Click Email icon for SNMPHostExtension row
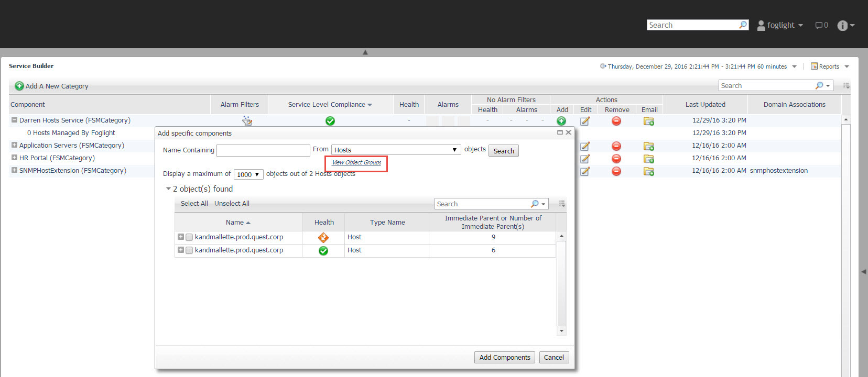The height and width of the screenshot is (377, 868). pyautogui.click(x=649, y=171)
